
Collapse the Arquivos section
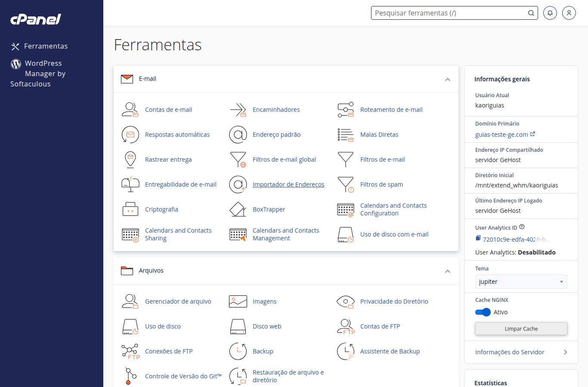[448, 271]
